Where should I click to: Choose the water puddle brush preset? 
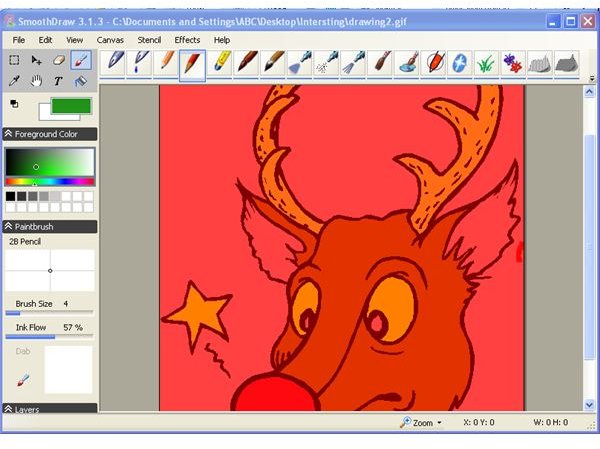coord(407,63)
